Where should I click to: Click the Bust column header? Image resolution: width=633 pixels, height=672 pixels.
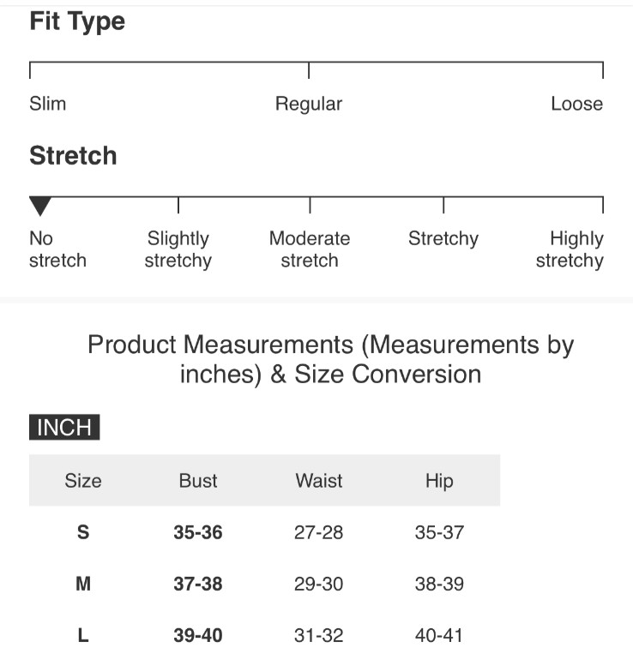tap(198, 480)
